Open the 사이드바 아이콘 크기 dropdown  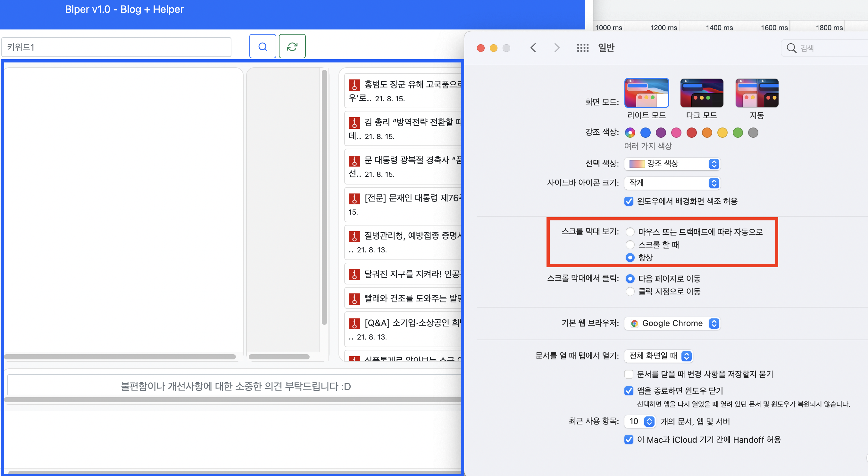coord(672,183)
